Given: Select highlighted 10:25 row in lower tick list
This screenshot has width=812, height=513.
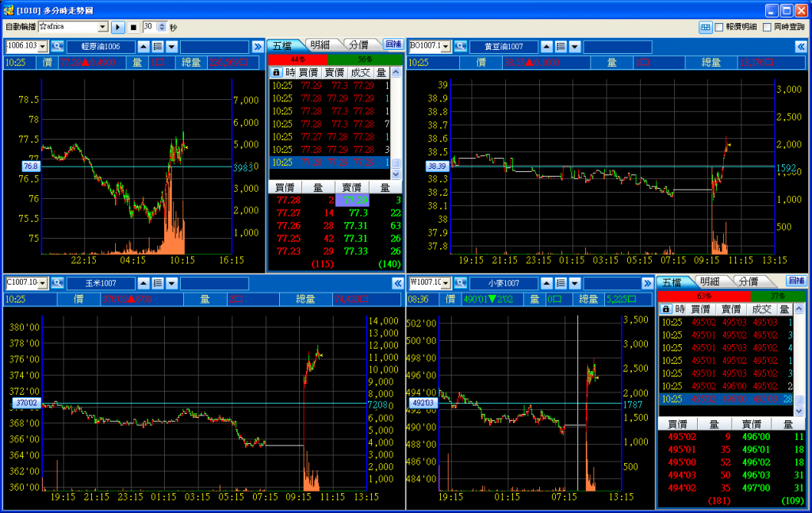Looking at the screenshot, I should (x=726, y=399).
